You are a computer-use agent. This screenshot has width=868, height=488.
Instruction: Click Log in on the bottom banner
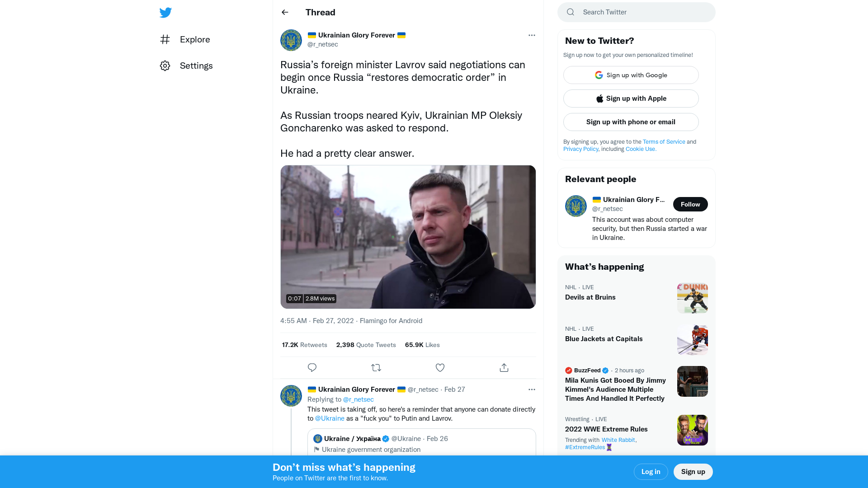tap(651, 472)
